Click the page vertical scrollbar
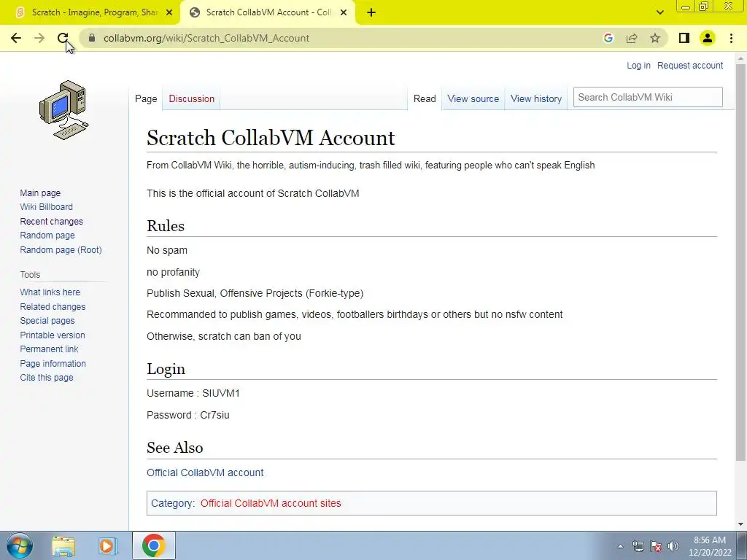This screenshot has height=560, width=747. [740, 262]
